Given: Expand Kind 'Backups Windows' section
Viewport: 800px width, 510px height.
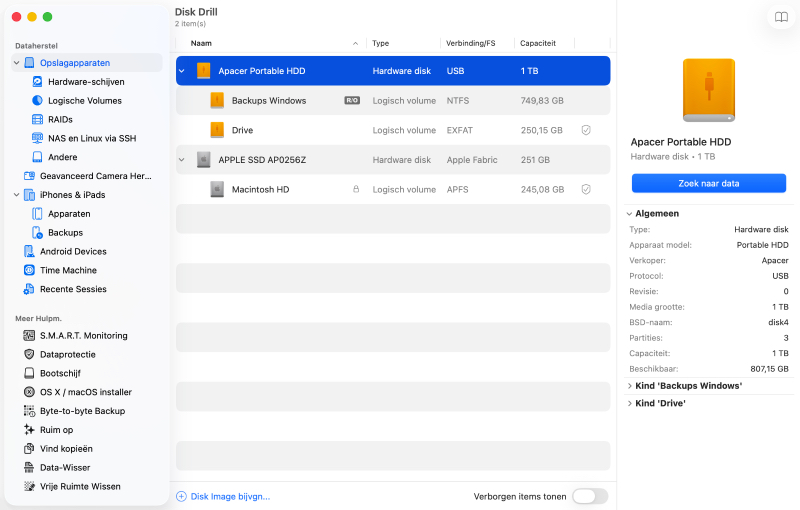Looking at the screenshot, I should (629, 385).
